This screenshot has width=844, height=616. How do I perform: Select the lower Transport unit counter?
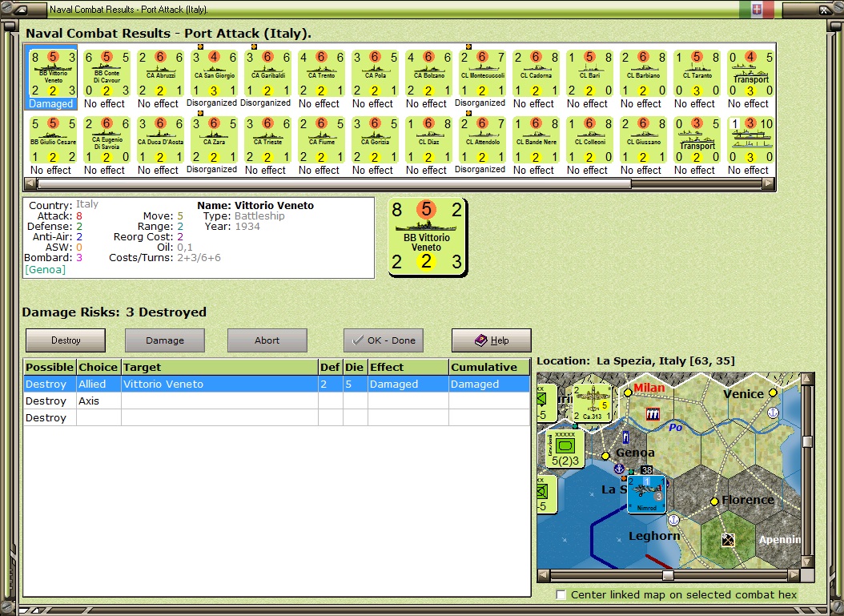[697, 140]
